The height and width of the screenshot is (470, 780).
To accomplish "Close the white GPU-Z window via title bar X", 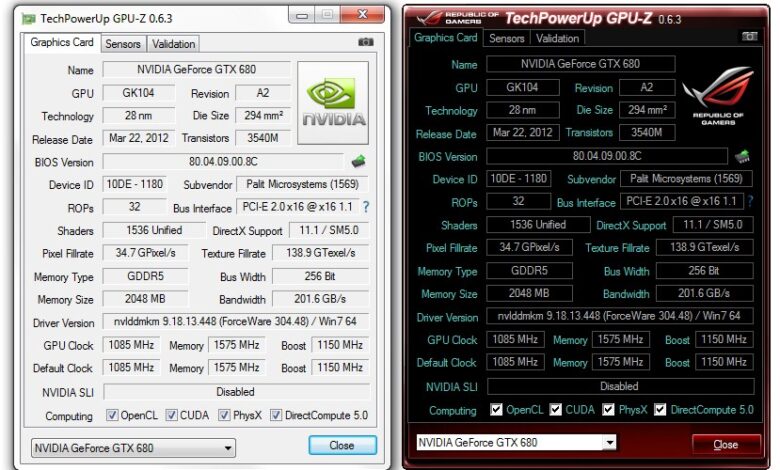I will click(363, 14).
